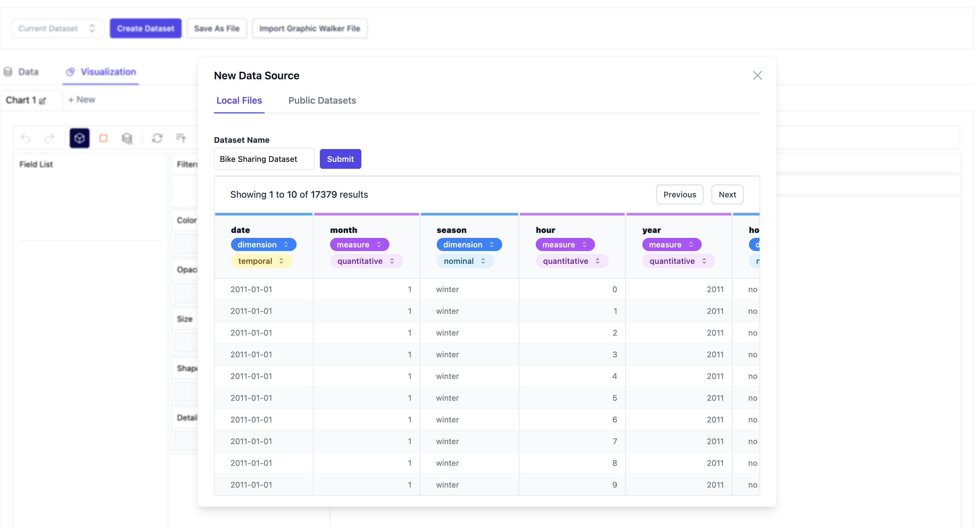
Task: Click the sort ascending icon
Action: tap(181, 138)
